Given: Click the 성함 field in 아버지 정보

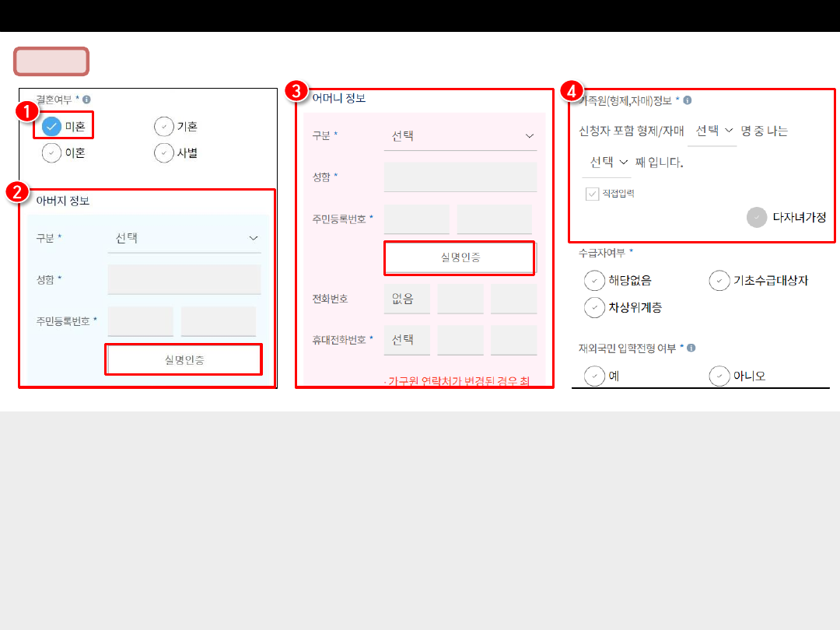Looking at the screenshot, I should click(x=184, y=279).
